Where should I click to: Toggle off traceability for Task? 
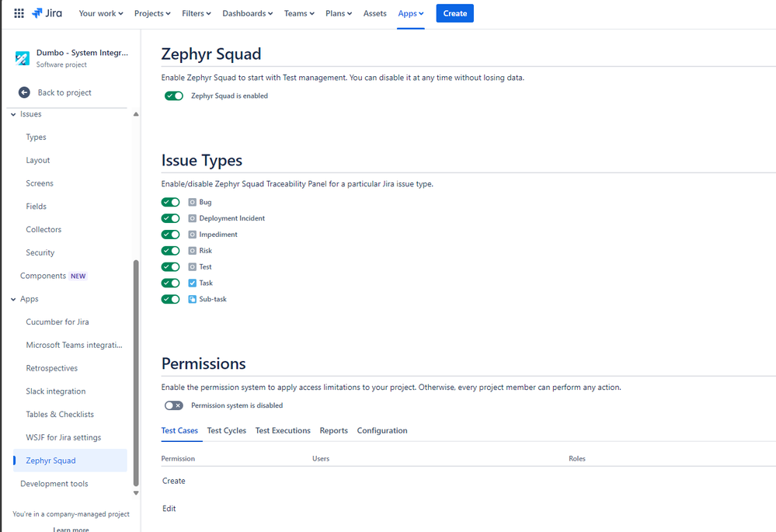tap(170, 283)
